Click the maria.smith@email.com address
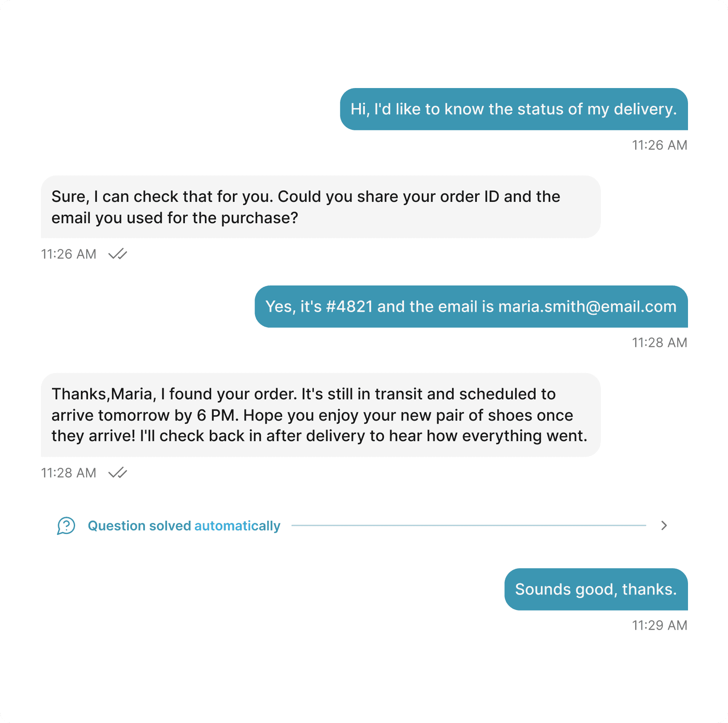This screenshot has width=728, height=723. point(587,307)
